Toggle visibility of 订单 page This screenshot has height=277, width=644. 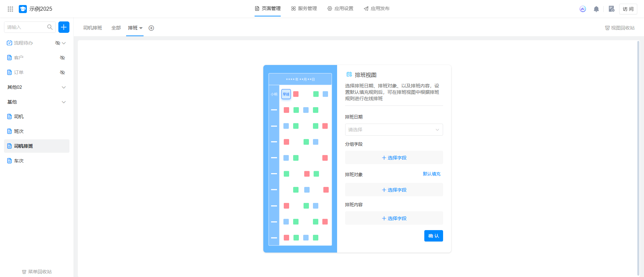coord(62,72)
